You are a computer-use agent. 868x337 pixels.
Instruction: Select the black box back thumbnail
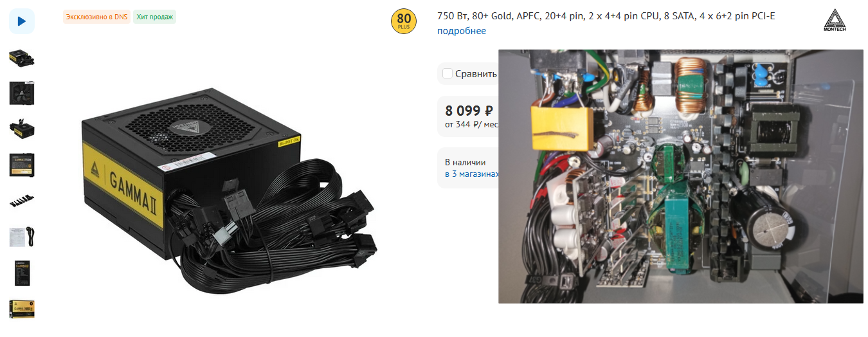point(22,273)
